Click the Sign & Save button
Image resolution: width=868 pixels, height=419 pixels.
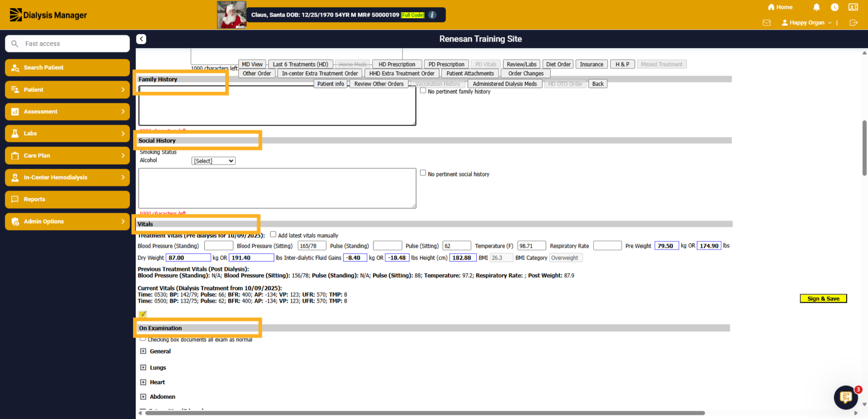823,299
